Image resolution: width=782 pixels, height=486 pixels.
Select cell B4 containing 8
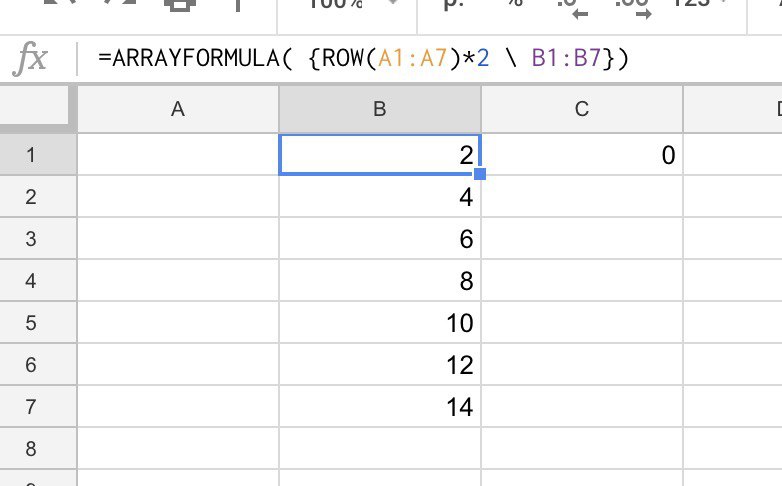pyautogui.click(x=380, y=280)
